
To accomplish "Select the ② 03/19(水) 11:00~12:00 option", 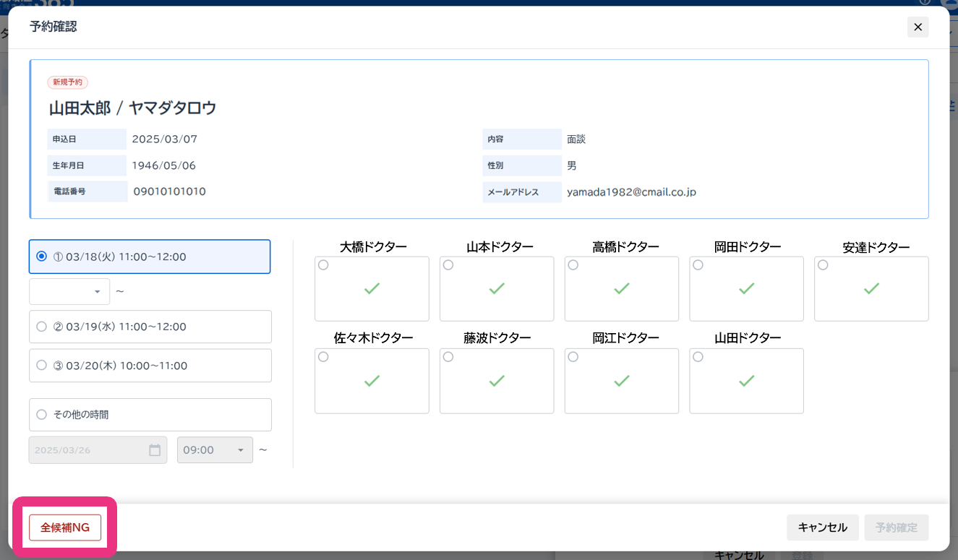I will point(42,327).
